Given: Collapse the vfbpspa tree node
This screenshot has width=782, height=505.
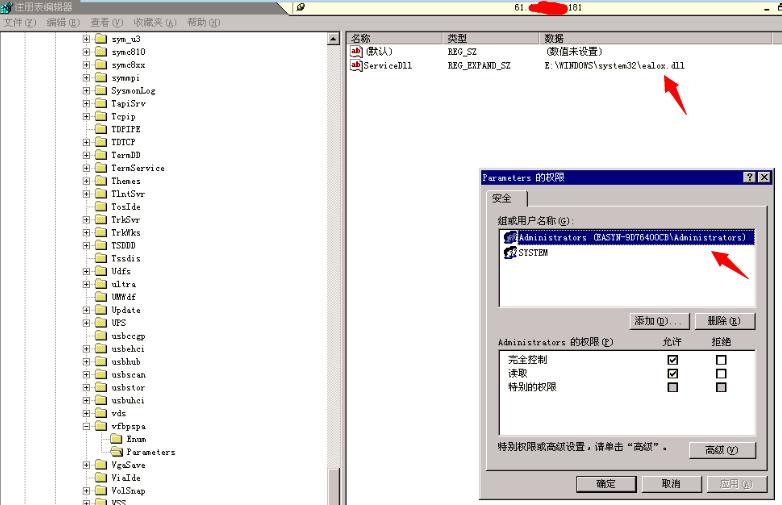Looking at the screenshot, I should [86, 426].
